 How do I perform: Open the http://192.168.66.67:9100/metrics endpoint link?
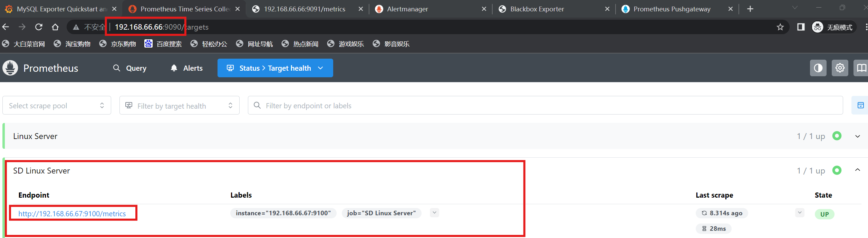coord(72,214)
